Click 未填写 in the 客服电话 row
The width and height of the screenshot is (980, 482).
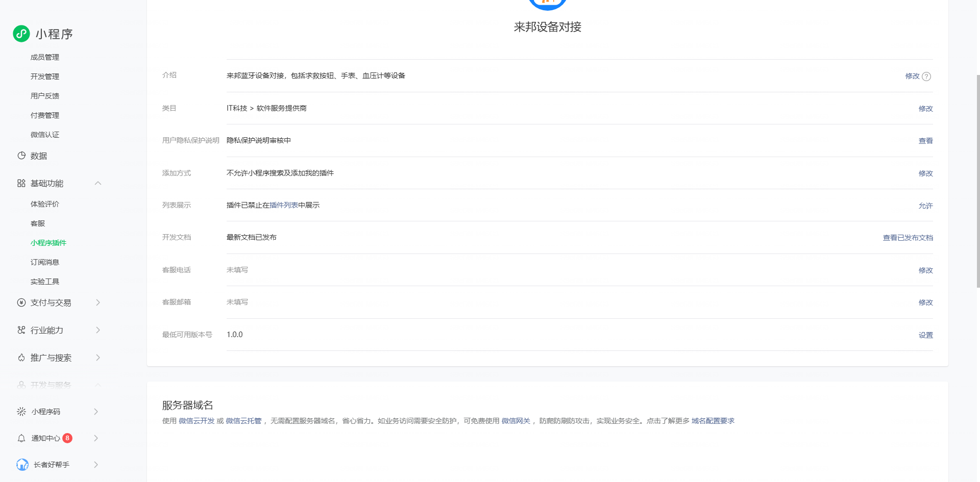[237, 270]
